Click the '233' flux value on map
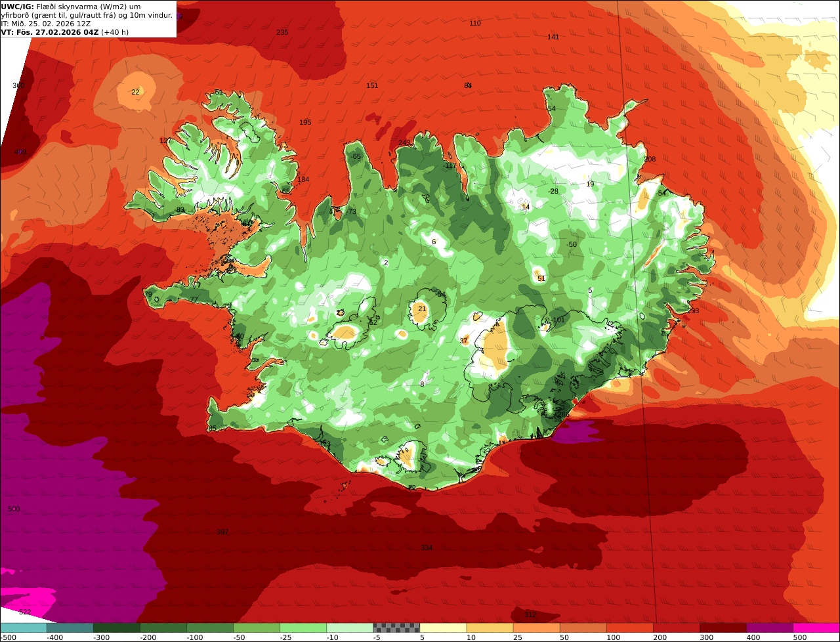This screenshot has height=642, width=840. coord(693,310)
